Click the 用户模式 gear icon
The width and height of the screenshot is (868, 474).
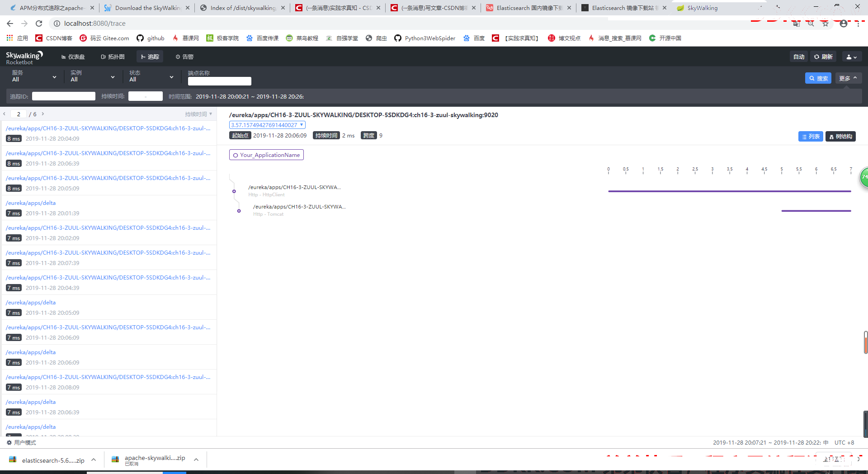9,443
